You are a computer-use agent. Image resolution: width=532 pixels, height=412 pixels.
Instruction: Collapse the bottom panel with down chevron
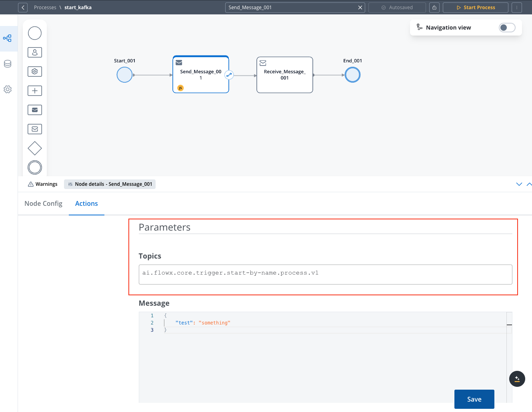519,184
